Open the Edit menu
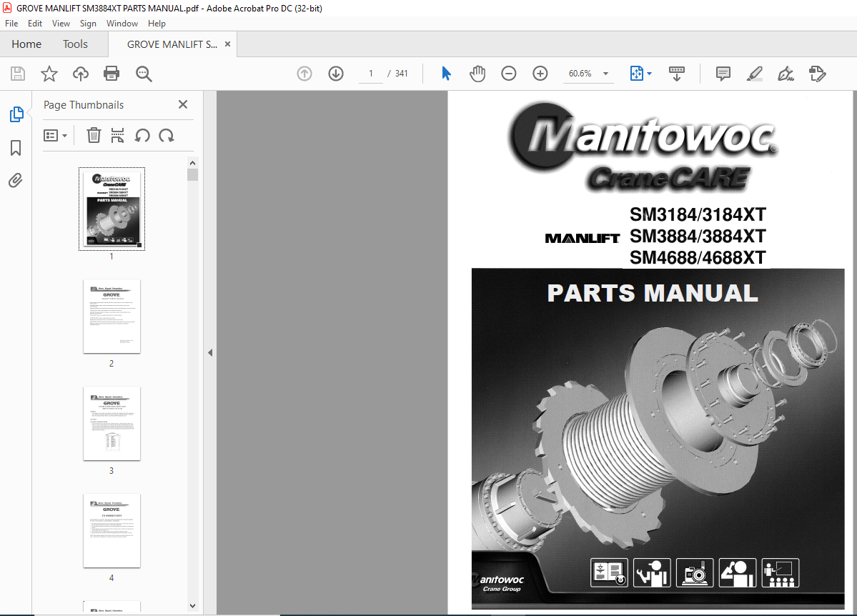This screenshot has width=857, height=616. click(x=35, y=24)
